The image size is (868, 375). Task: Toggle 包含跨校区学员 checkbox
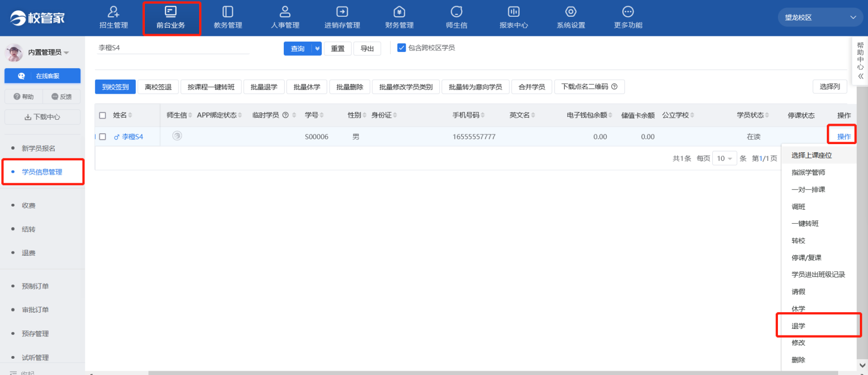401,48
